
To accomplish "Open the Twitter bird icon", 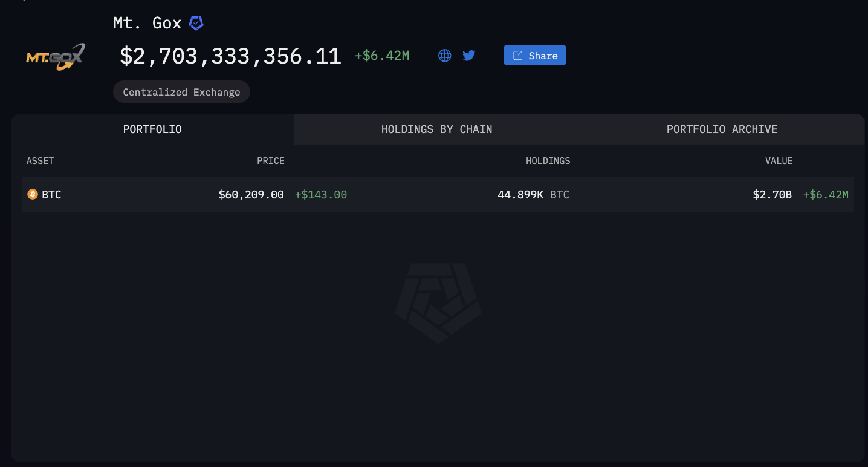I will pyautogui.click(x=468, y=56).
